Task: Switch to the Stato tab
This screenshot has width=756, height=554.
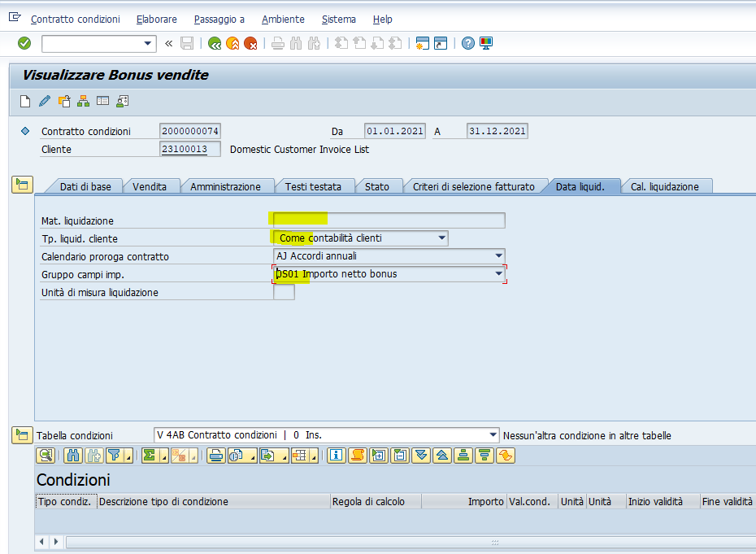Action: point(377,187)
